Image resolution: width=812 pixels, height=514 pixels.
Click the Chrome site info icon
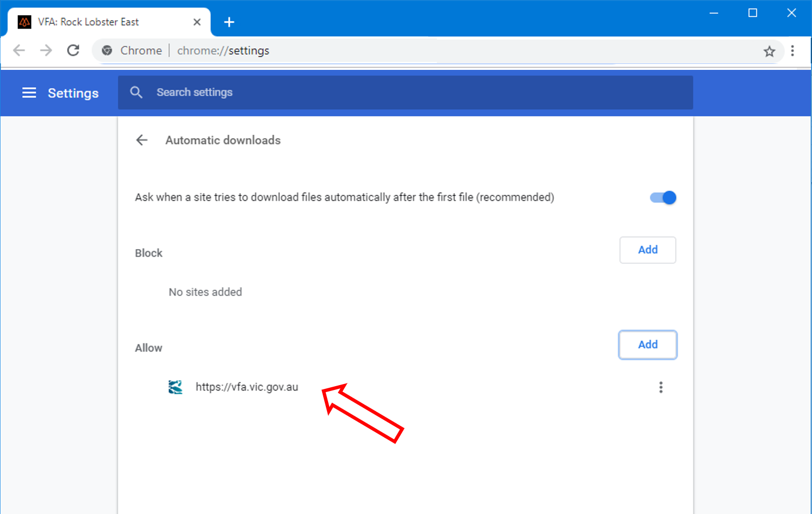click(x=107, y=50)
